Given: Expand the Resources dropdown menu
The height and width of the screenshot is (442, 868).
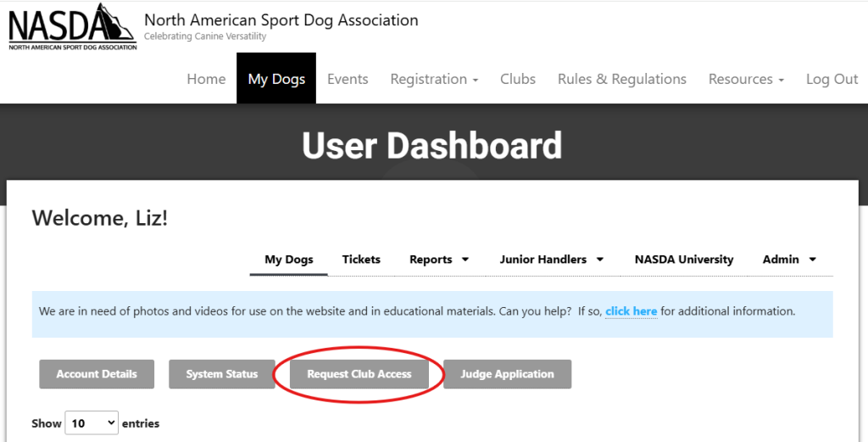Looking at the screenshot, I should pyautogui.click(x=746, y=79).
